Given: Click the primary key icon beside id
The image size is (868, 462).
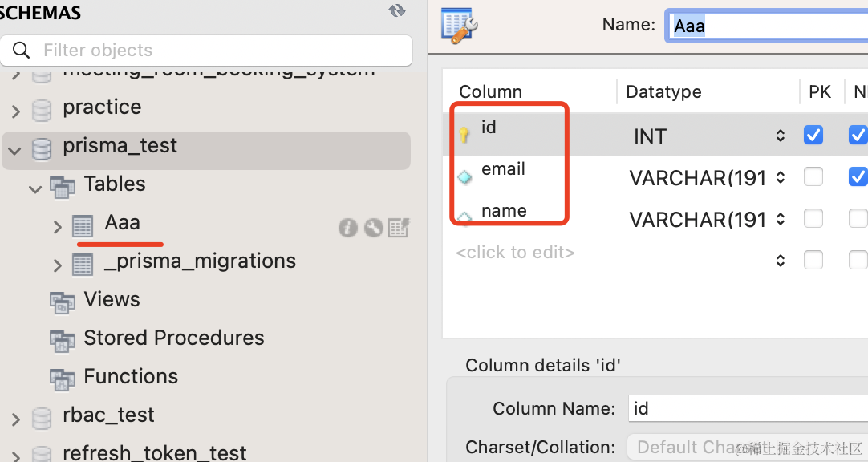Looking at the screenshot, I should [x=464, y=136].
